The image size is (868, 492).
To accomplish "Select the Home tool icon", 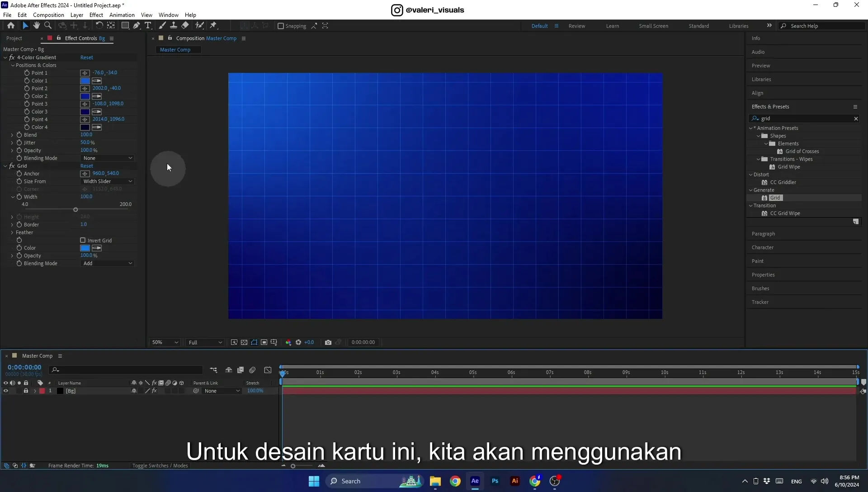I will pos(11,26).
